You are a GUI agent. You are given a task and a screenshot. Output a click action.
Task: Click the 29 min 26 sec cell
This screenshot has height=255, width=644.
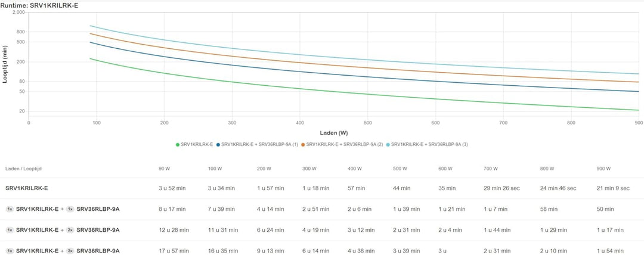tap(502, 188)
